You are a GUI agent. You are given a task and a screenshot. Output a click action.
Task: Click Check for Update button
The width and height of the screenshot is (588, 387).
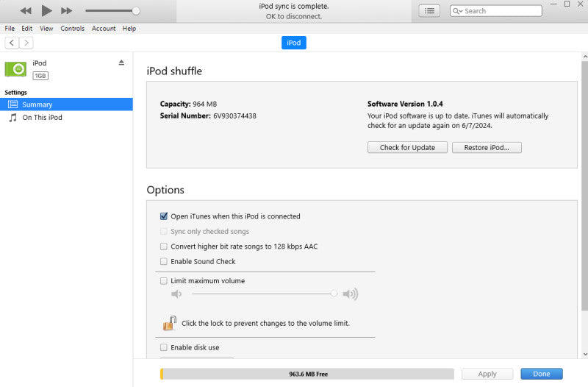[407, 148]
